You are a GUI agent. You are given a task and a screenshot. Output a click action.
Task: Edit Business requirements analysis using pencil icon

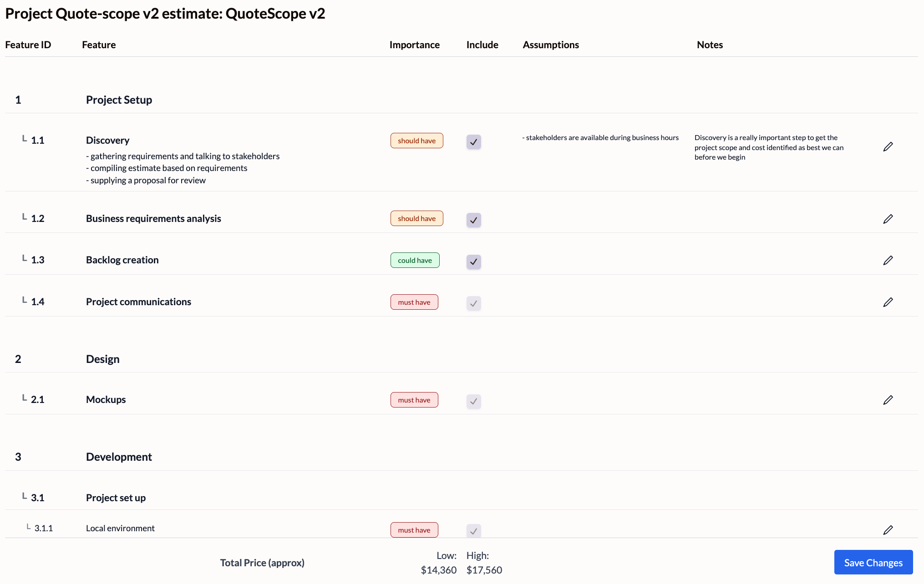pyautogui.click(x=889, y=219)
